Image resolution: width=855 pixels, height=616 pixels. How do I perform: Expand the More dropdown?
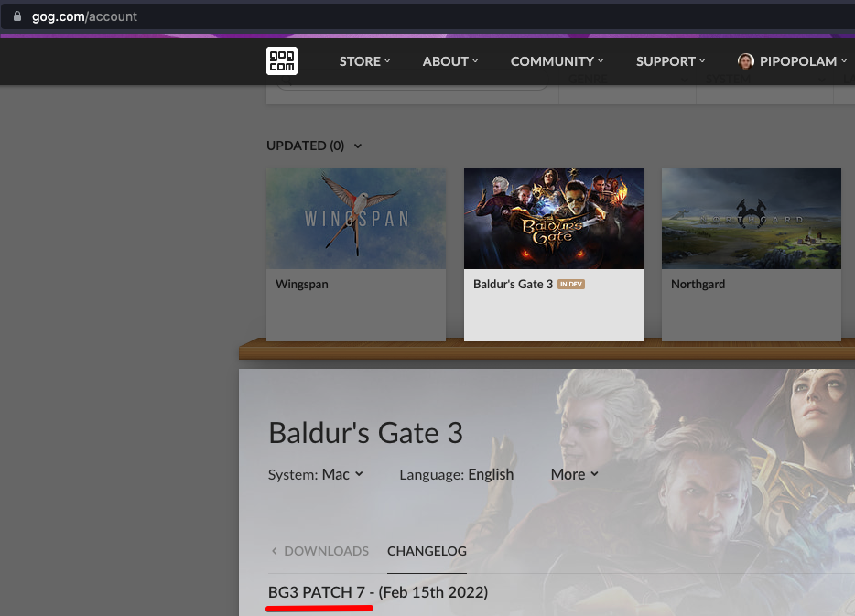pyautogui.click(x=574, y=474)
